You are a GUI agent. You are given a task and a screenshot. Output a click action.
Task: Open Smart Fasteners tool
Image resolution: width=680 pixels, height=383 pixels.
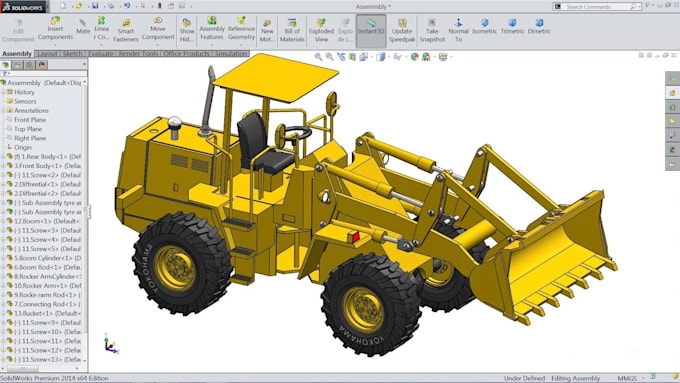(x=126, y=30)
